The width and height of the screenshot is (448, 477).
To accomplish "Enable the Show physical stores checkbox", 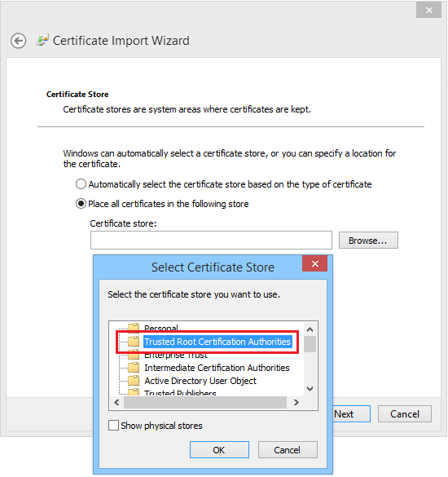I will (113, 426).
